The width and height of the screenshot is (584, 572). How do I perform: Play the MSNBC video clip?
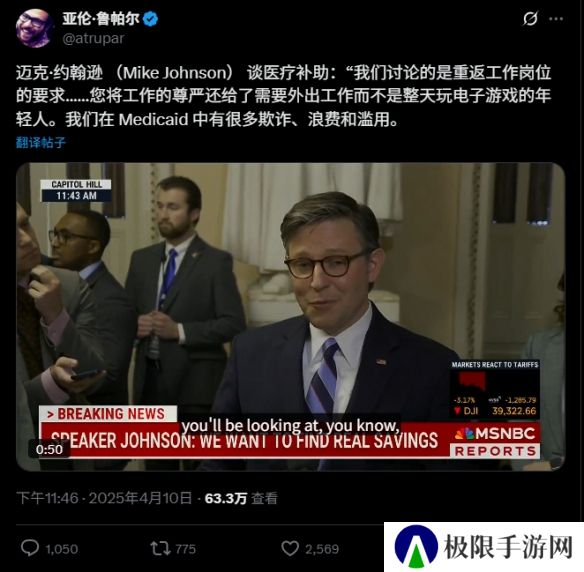tap(291, 317)
